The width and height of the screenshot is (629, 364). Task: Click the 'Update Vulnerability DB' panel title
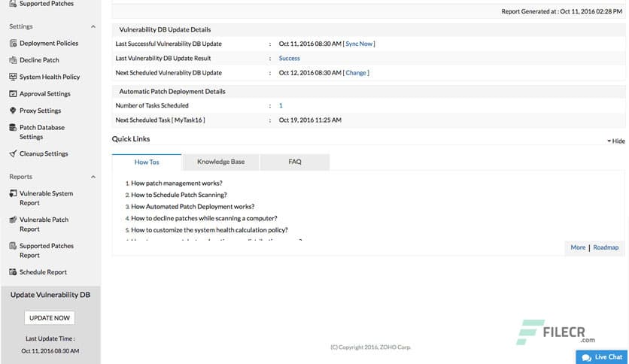pos(50,295)
